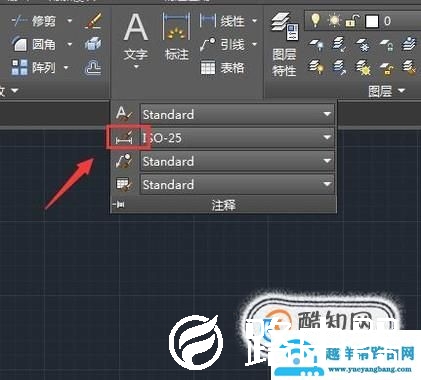Click the Layer Off icon (layer with bulb)

(316, 45)
